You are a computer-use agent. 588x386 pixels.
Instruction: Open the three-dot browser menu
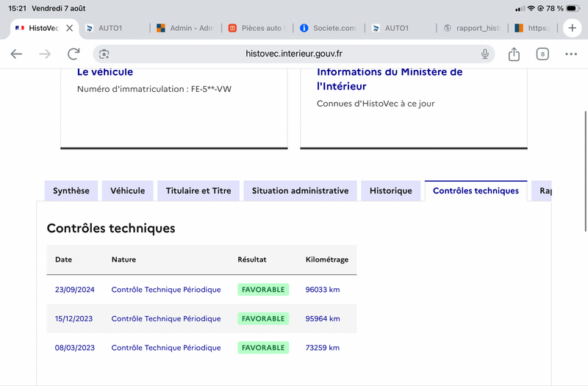pyautogui.click(x=571, y=54)
